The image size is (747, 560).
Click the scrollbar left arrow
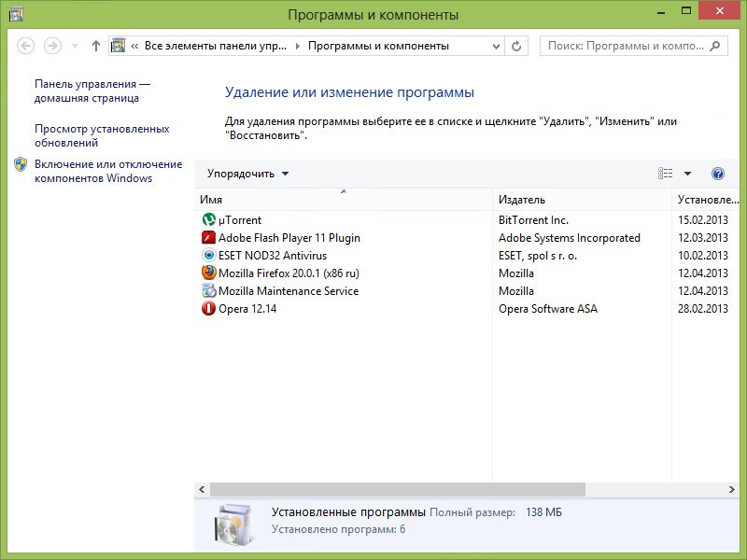coord(202,489)
